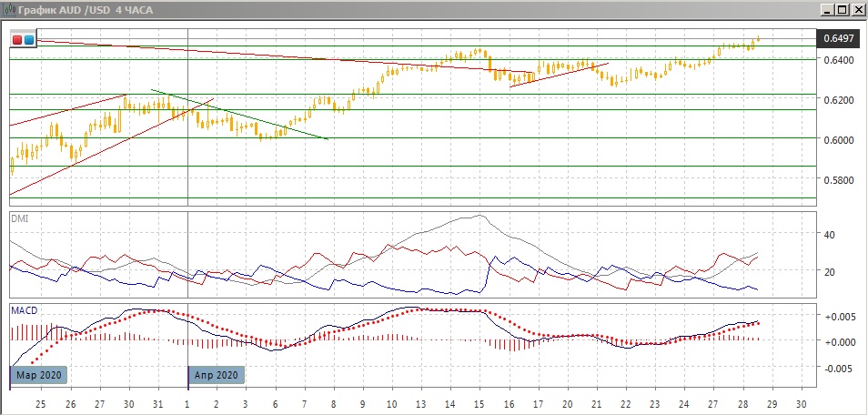Image resolution: width=868 pixels, height=415 pixels.
Task: Click date 30 at right end of time axis
Action: point(801,402)
